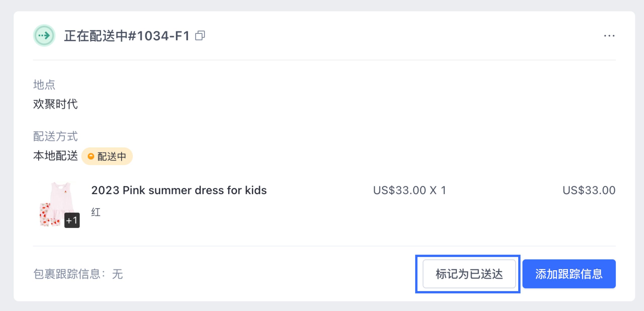Click the US$33.00 line total

click(589, 190)
